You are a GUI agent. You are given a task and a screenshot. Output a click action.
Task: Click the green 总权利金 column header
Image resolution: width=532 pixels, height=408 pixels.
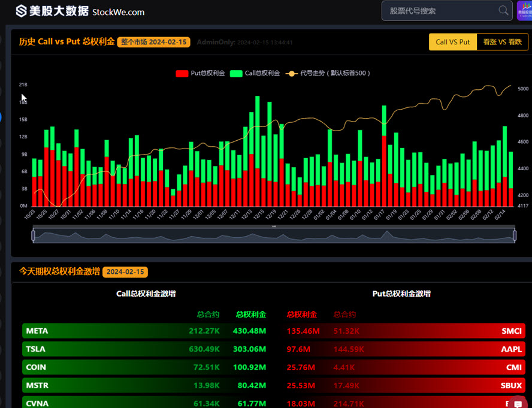pyautogui.click(x=251, y=315)
